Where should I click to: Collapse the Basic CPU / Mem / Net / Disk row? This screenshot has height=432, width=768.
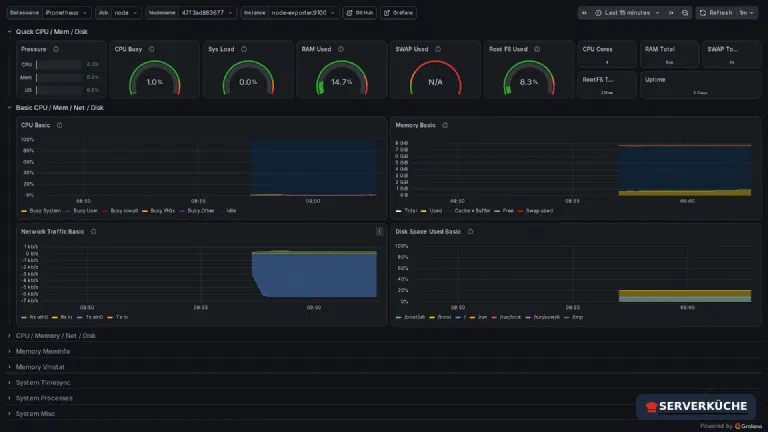pyautogui.click(x=59, y=108)
